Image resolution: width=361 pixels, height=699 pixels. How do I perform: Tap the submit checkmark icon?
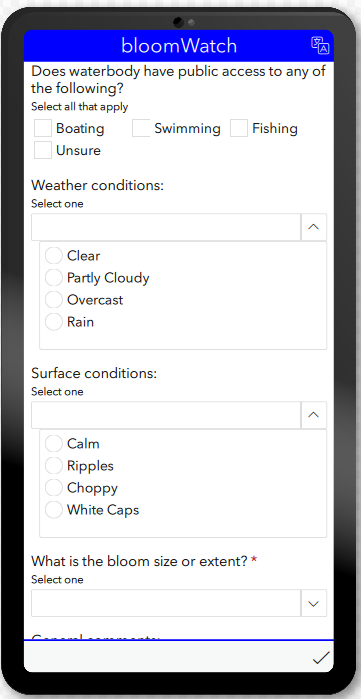(x=321, y=658)
